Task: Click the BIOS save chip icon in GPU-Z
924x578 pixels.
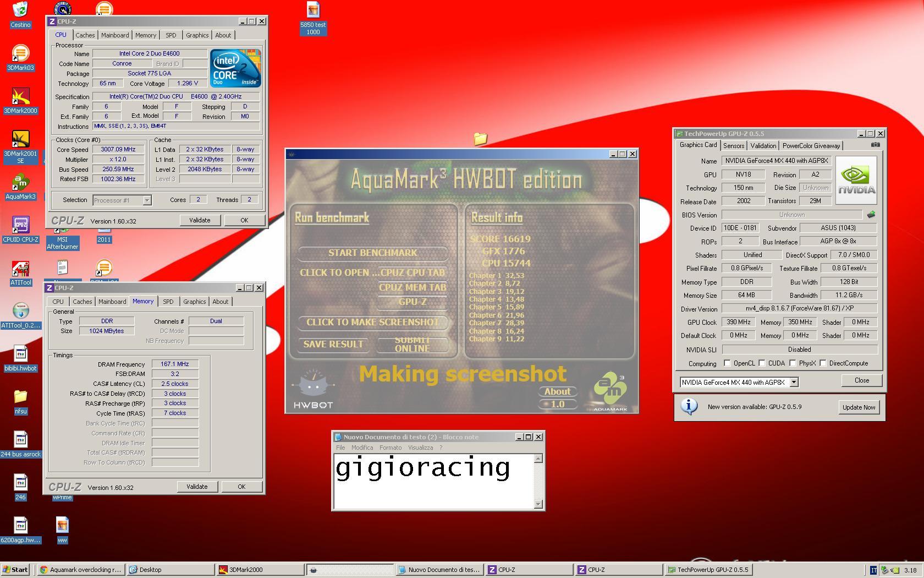Action: pyautogui.click(x=871, y=215)
